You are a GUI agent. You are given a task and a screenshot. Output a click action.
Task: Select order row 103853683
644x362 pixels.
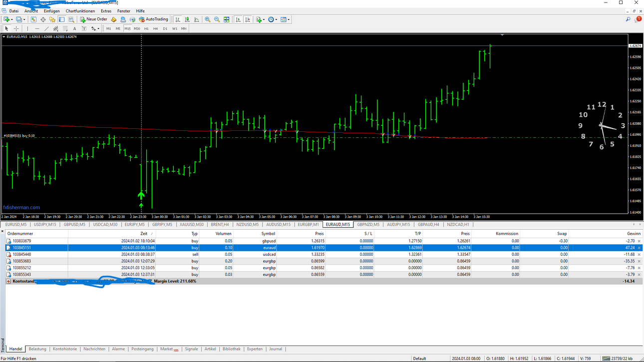[323, 261]
